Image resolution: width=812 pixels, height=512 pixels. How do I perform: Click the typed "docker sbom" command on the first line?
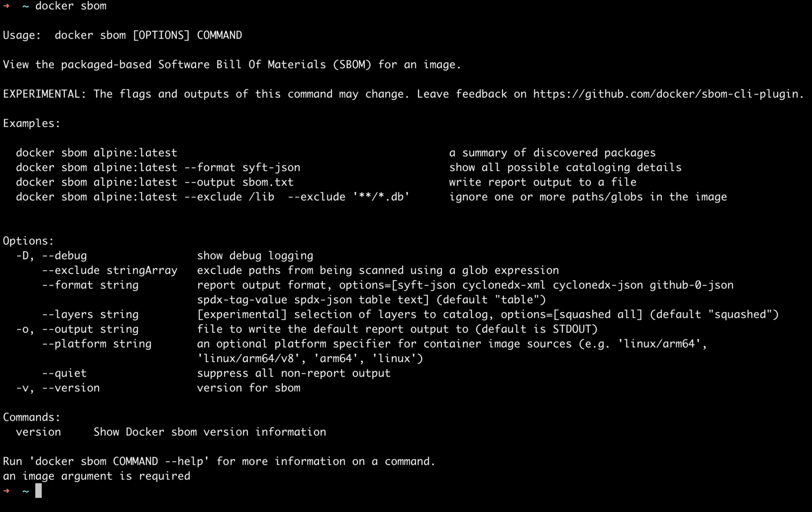tap(71, 6)
